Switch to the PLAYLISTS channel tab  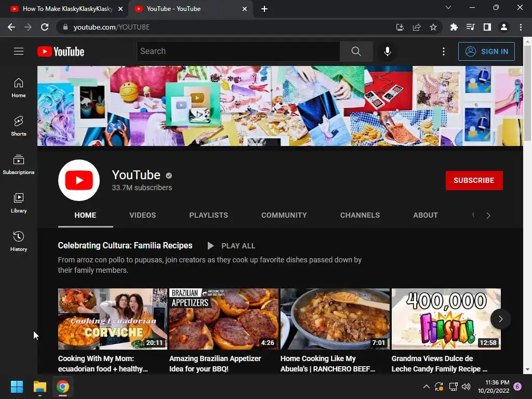coord(209,215)
